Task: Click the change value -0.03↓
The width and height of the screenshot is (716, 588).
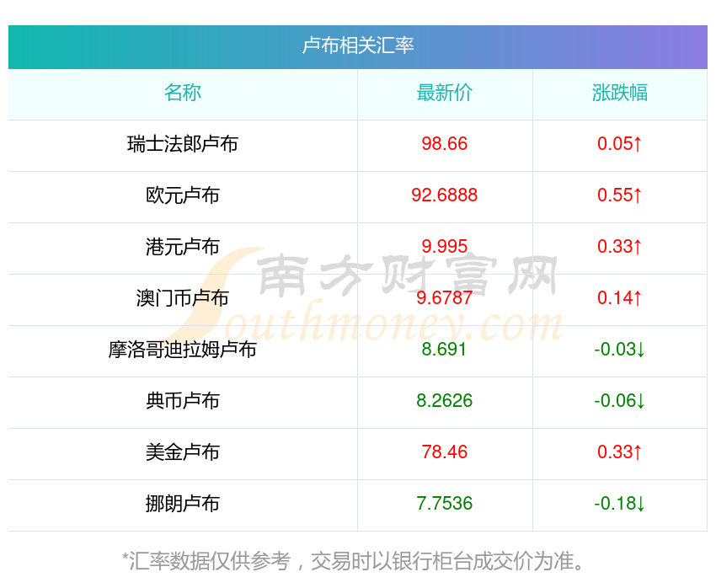Action: (x=620, y=350)
